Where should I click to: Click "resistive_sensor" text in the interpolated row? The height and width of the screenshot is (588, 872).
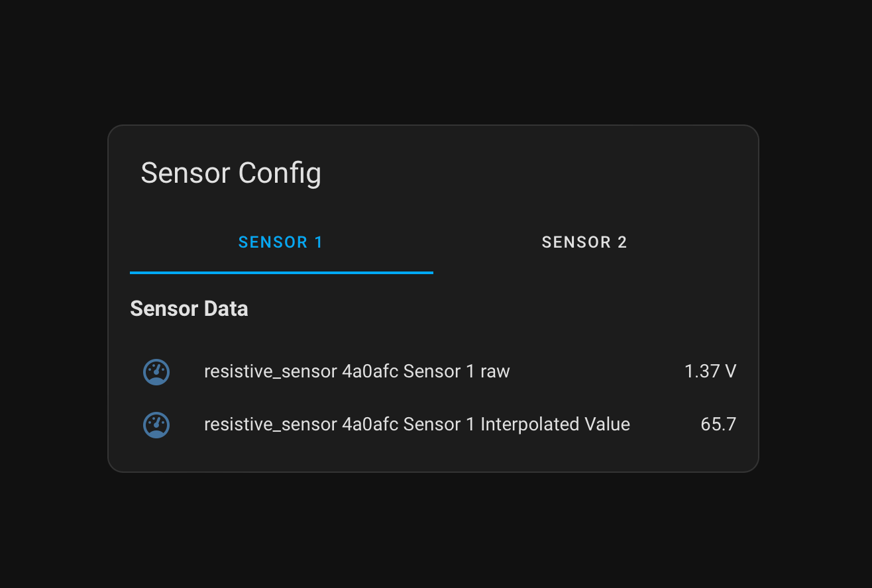pyautogui.click(x=270, y=424)
